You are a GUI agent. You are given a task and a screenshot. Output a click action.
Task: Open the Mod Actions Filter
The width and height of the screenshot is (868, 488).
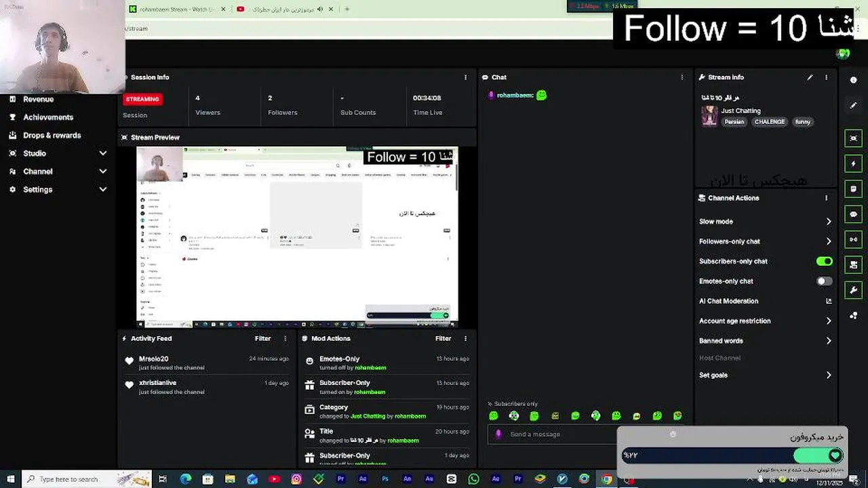point(443,338)
